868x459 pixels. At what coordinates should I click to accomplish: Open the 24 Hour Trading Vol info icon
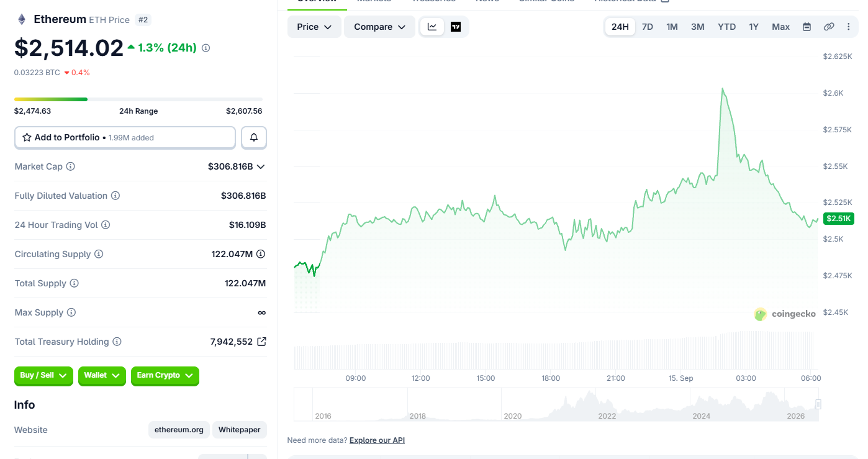point(106,225)
